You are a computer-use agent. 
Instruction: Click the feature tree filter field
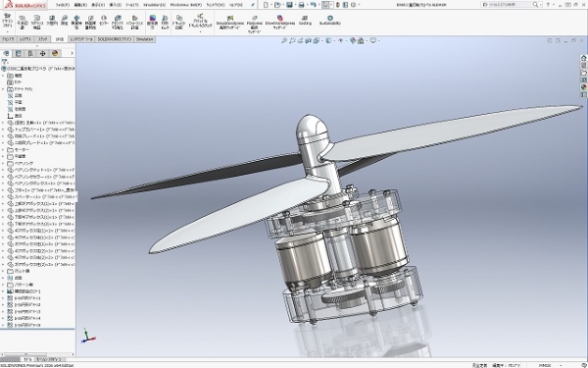37,62
